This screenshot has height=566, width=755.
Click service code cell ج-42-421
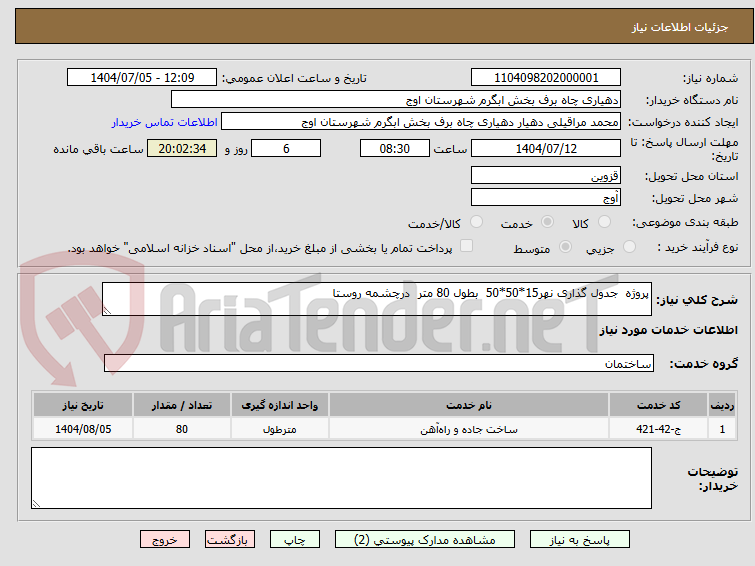(658, 429)
